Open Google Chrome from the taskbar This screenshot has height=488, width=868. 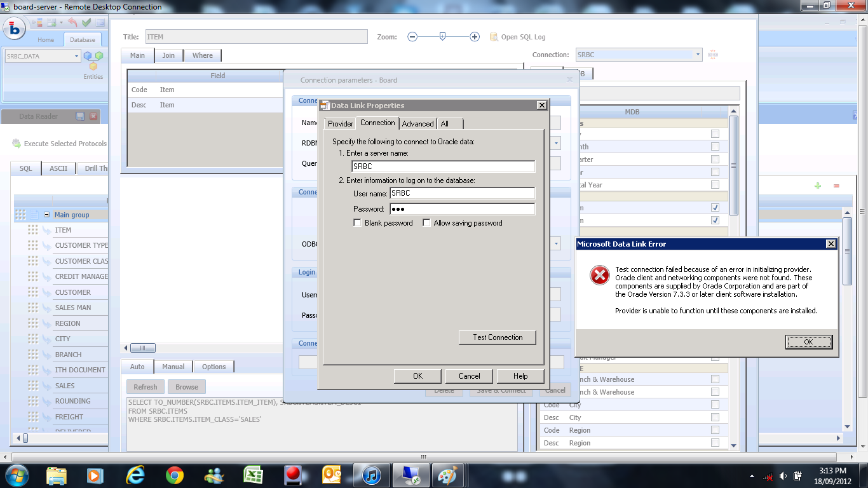(175, 475)
